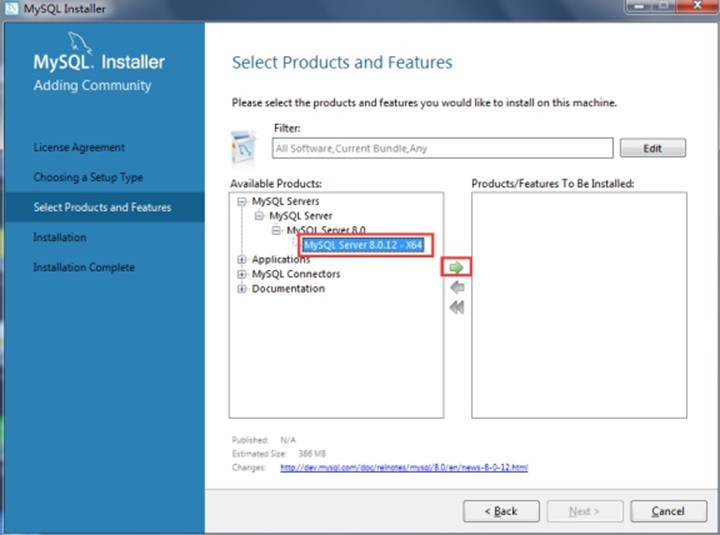Go to the License Agreement step

pos(79,147)
